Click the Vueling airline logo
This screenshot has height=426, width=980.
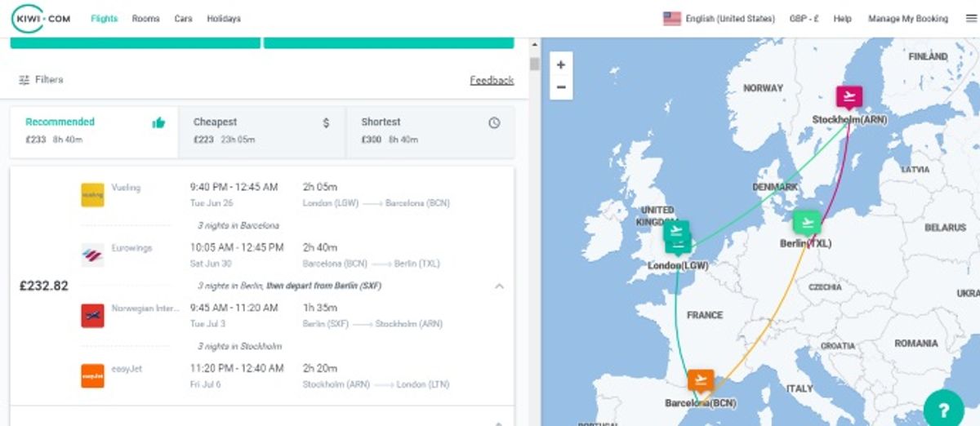click(x=92, y=195)
